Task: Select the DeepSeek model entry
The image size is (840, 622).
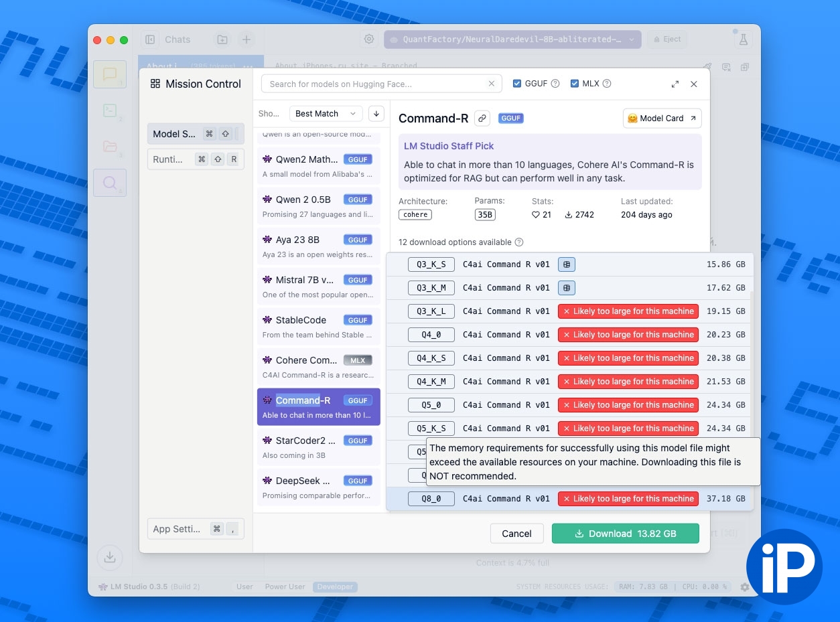Action: click(319, 487)
